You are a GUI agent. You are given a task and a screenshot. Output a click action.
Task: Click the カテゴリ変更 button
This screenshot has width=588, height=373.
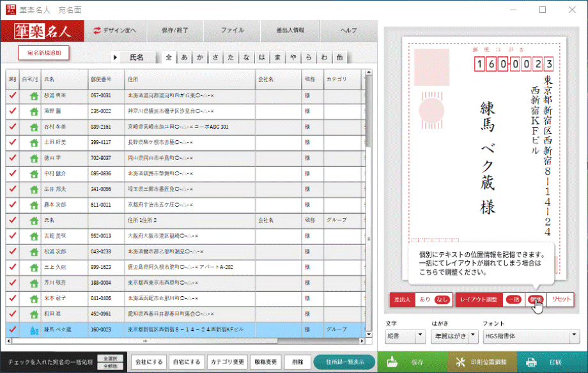point(228,362)
